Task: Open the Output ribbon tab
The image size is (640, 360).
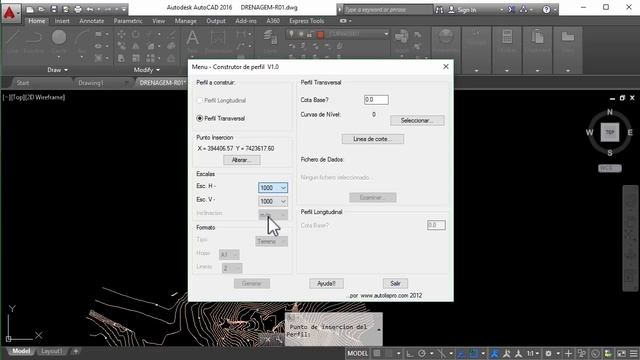Action: (x=216, y=21)
